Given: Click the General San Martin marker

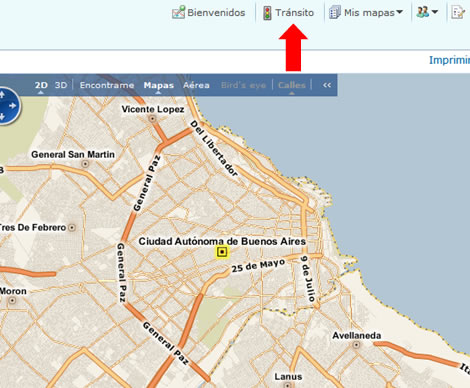Looking at the screenshot, I should [85, 164].
